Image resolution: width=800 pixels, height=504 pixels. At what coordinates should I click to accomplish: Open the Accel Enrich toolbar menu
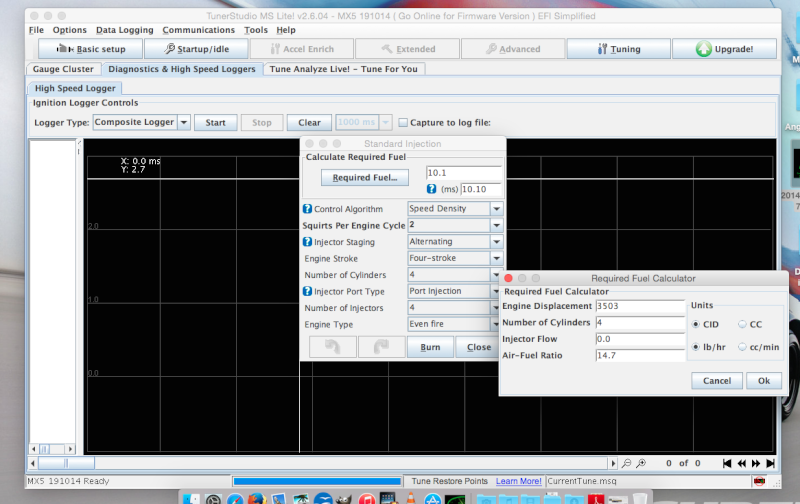pyautogui.click(x=302, y=49)
